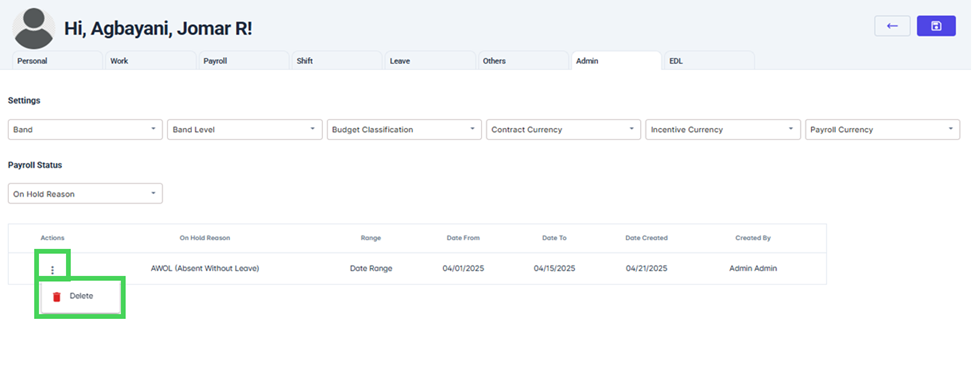Viewport: 975px width, 365px height.
Task: Choose Delete from the popup menu
Action: [80, 297]
